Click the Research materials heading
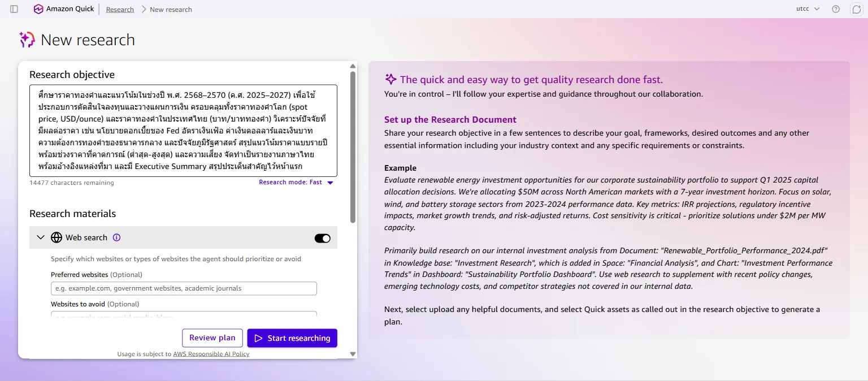 pos(73,214)
